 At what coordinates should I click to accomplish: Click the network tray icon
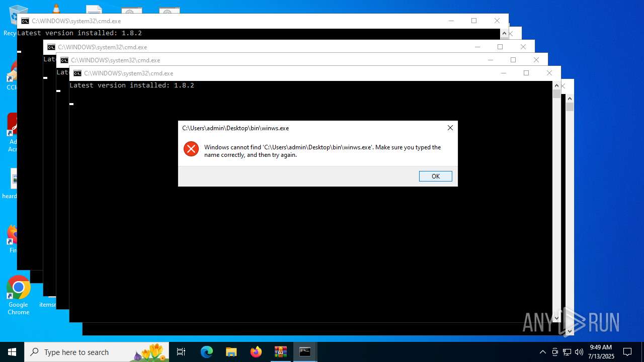tap(567, 352)
